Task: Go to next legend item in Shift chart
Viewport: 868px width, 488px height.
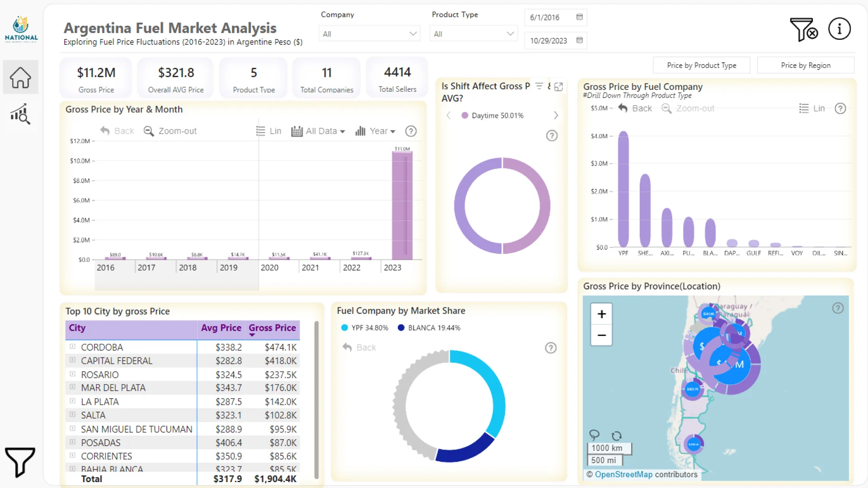Action: tap(556, 116)
